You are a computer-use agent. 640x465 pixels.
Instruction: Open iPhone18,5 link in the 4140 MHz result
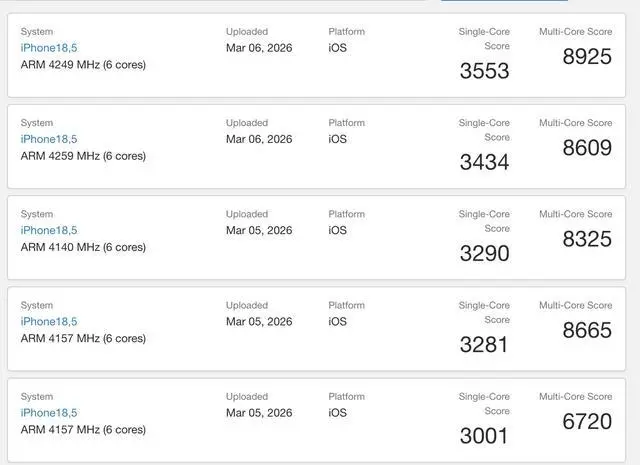48,230
